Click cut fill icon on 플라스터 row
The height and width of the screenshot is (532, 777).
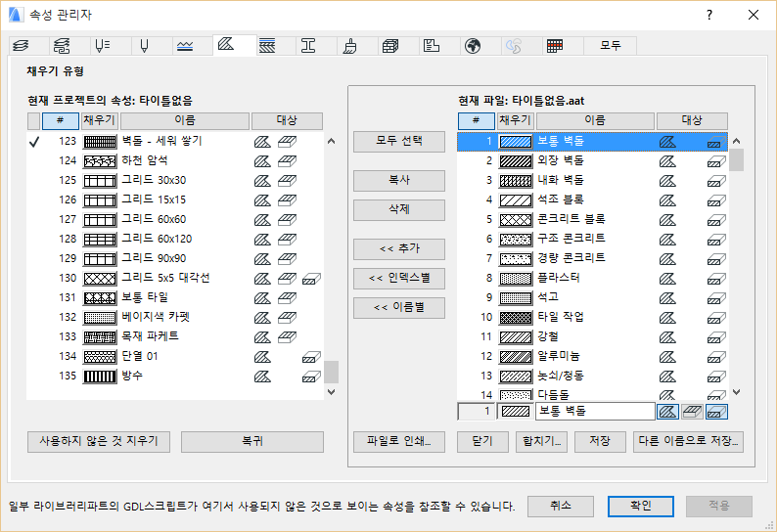tap(716, 279)
